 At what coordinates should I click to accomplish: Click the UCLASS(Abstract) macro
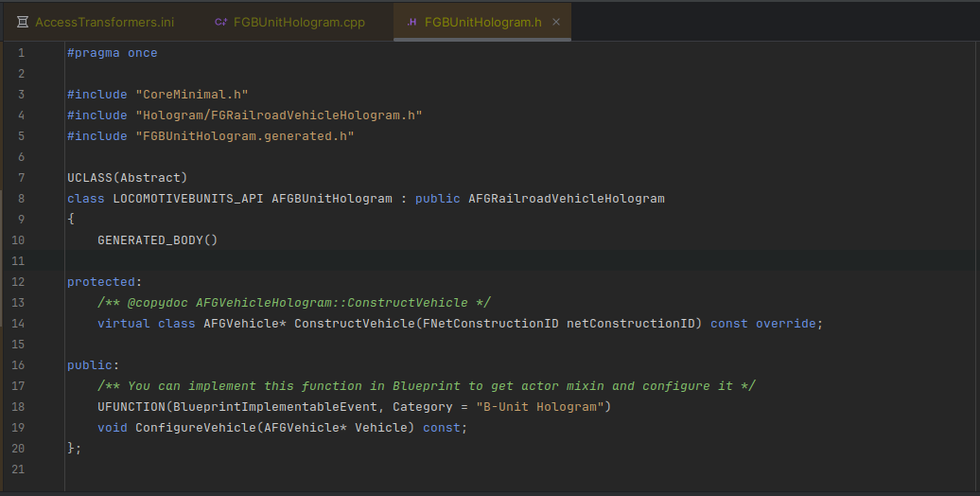128,178
